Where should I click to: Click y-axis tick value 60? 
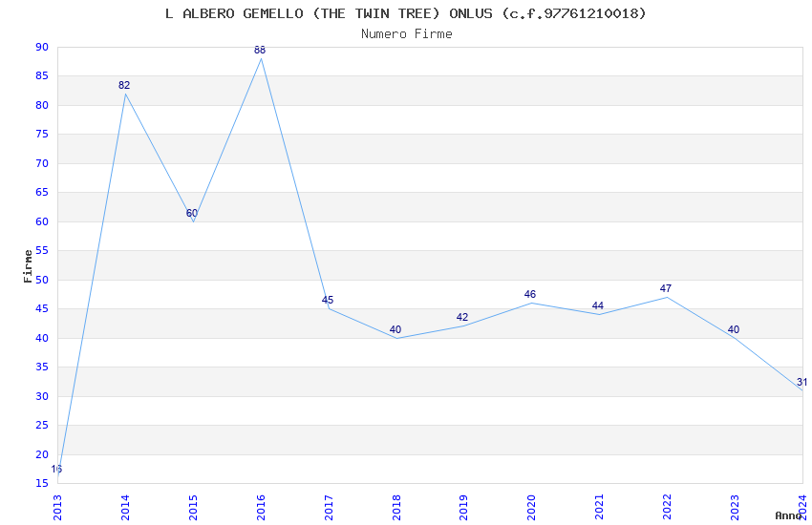click(42, 221)
